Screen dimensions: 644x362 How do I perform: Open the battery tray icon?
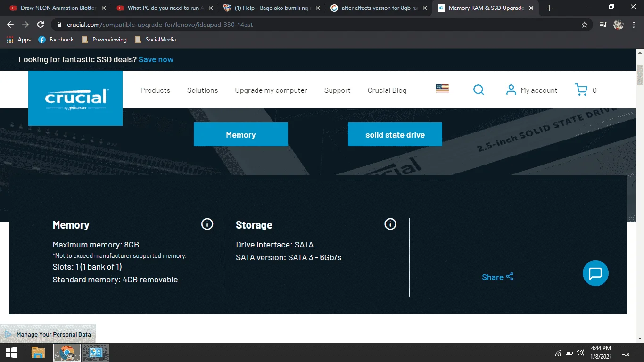pos(570,353)
